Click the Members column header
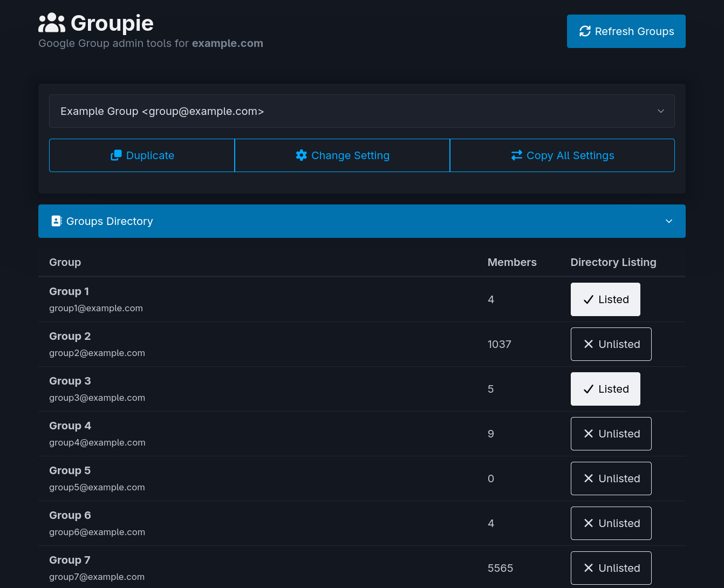This screenshot has height=588, width=724. click(512, 262)
